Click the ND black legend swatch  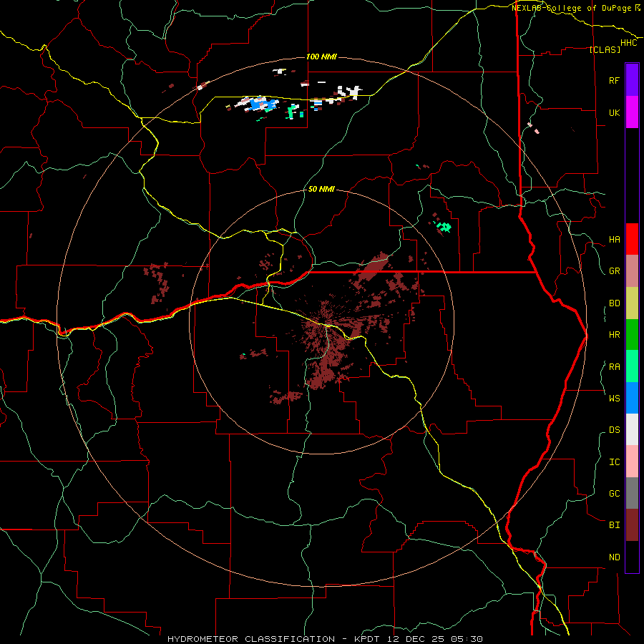click(632, 557)
